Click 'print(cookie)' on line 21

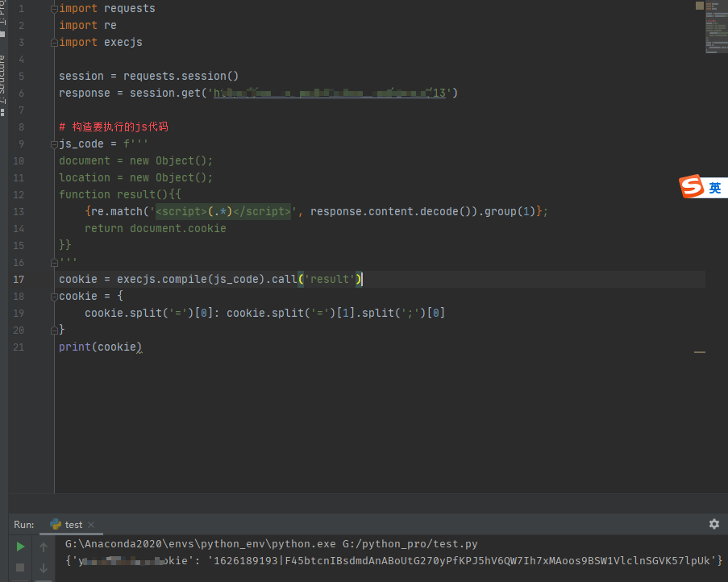pyautogui.click(x=100, y=347)
